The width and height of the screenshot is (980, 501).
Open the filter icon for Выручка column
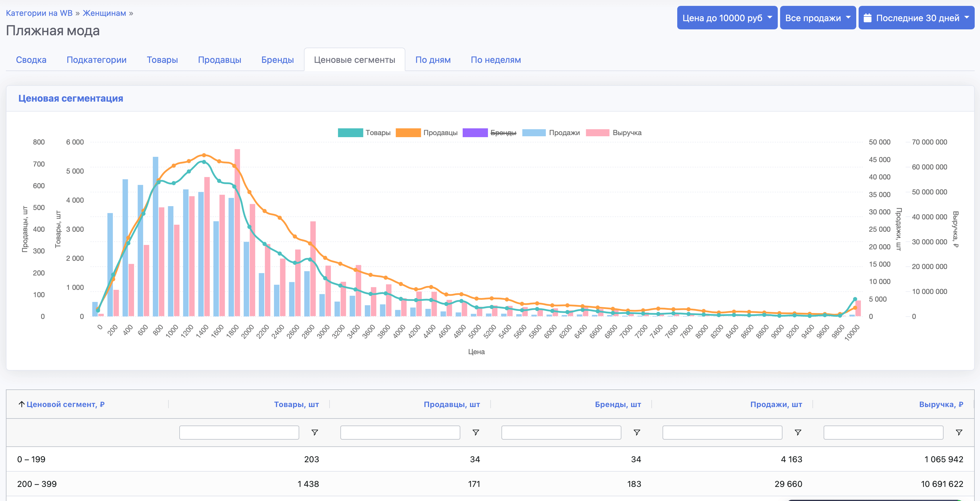coord(960,433)
